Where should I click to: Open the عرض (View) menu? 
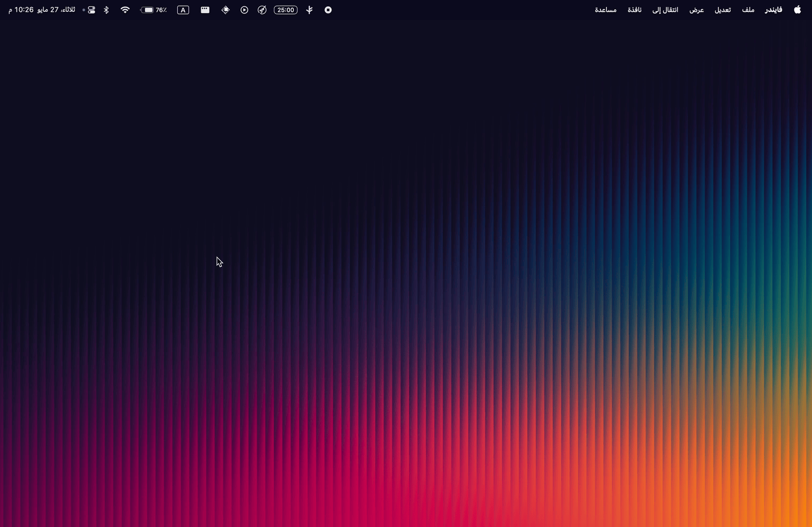pyautogui.click(x=697, y=10)
